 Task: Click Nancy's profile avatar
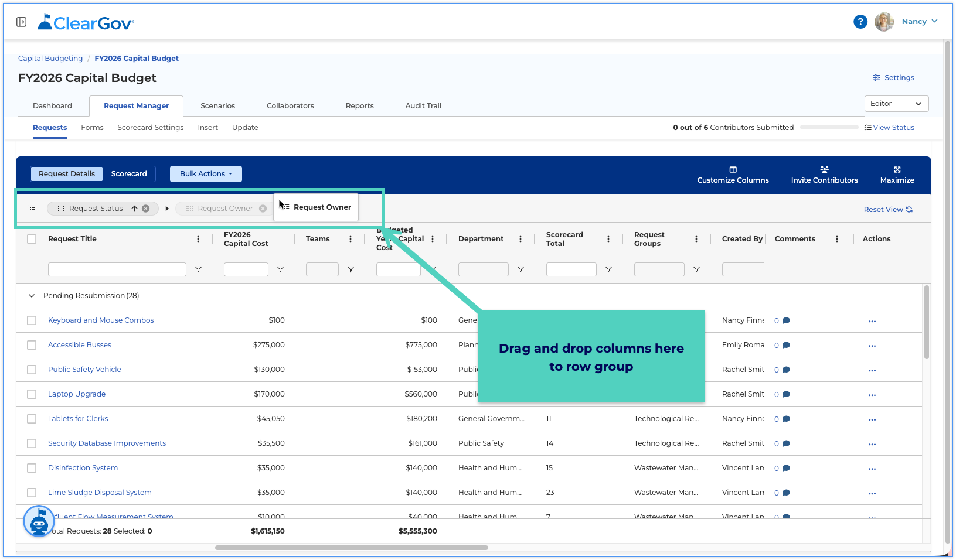coord(884,22)
